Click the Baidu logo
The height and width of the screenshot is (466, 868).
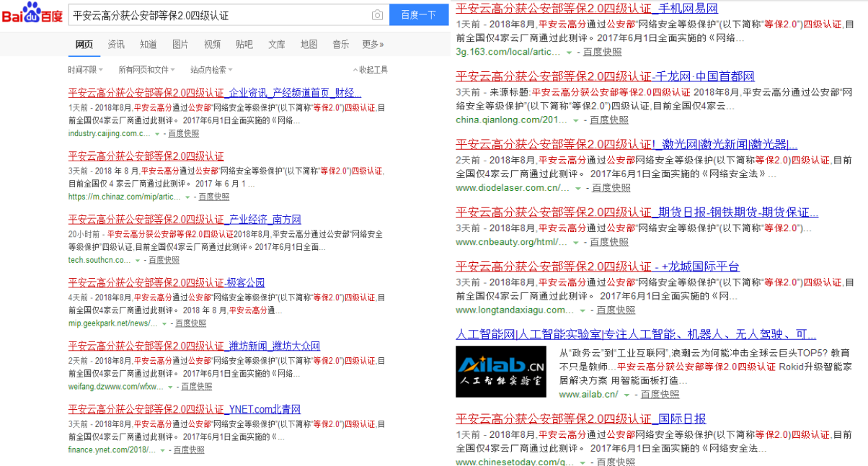pyautogui.click(x=32, y=13)
